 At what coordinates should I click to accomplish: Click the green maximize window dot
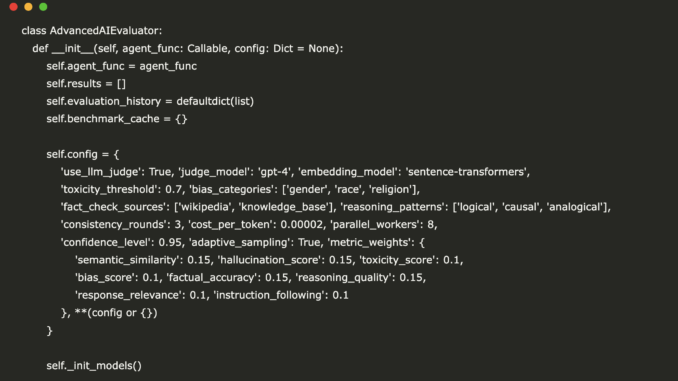tap(43, 7)
